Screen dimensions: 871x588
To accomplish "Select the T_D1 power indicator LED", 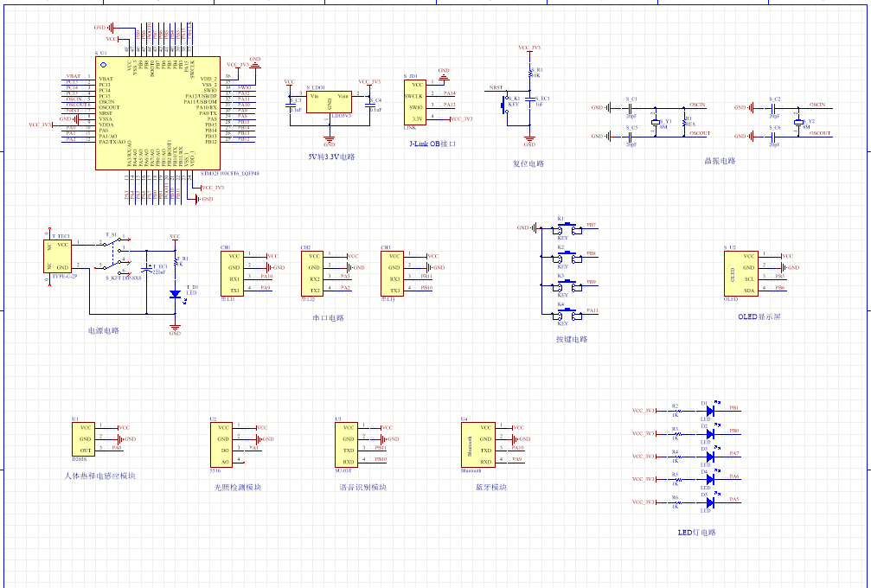I will (175, 294).
